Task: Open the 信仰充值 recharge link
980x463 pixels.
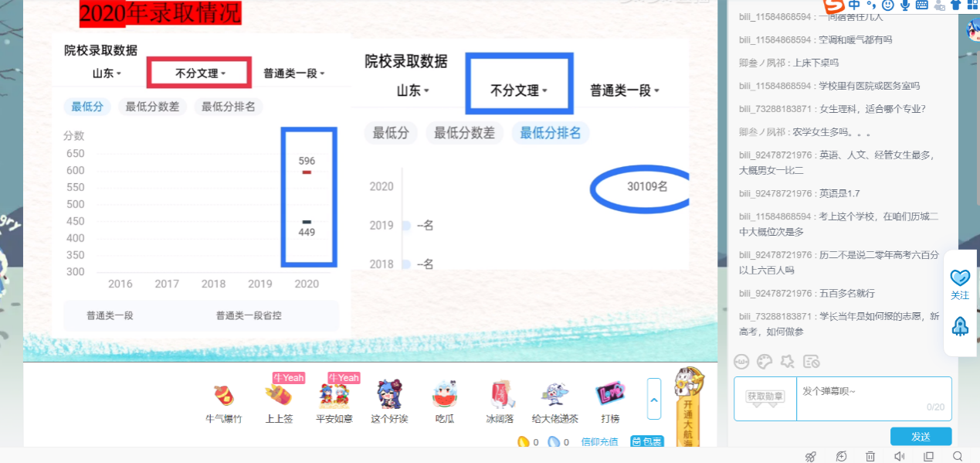Action: pyautogui.click(x=600, y=442)
